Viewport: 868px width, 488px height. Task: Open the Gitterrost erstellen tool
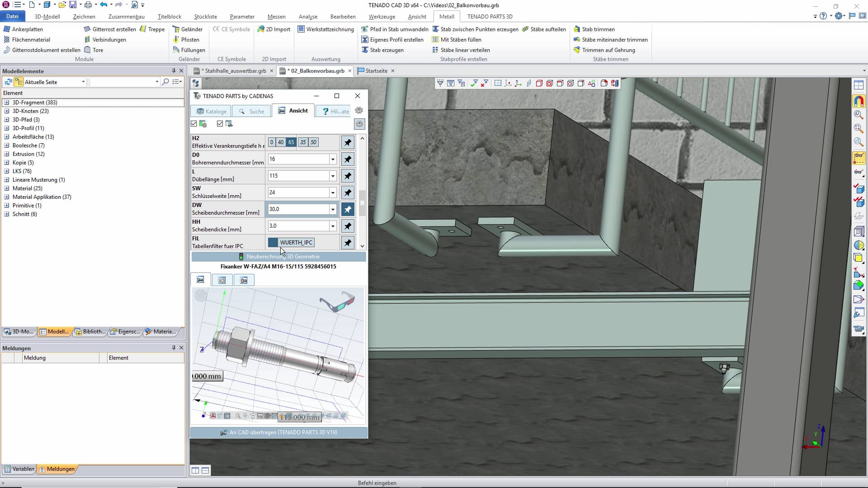110,29
